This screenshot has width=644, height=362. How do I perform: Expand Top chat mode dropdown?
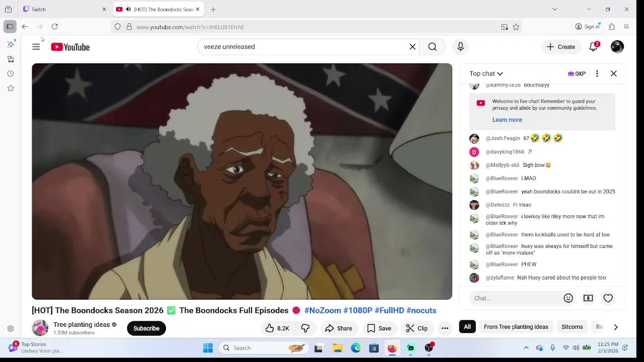tap(486, 73)
